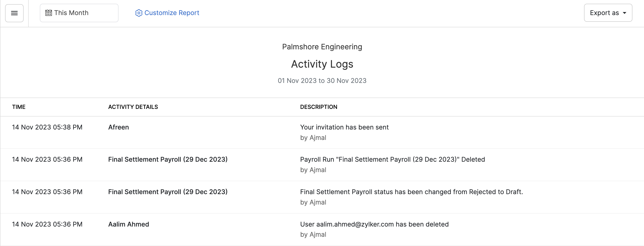Select the DESCRIPTION column header
The width and height of the screenshot is (644, 246).
tap(318, 107)
